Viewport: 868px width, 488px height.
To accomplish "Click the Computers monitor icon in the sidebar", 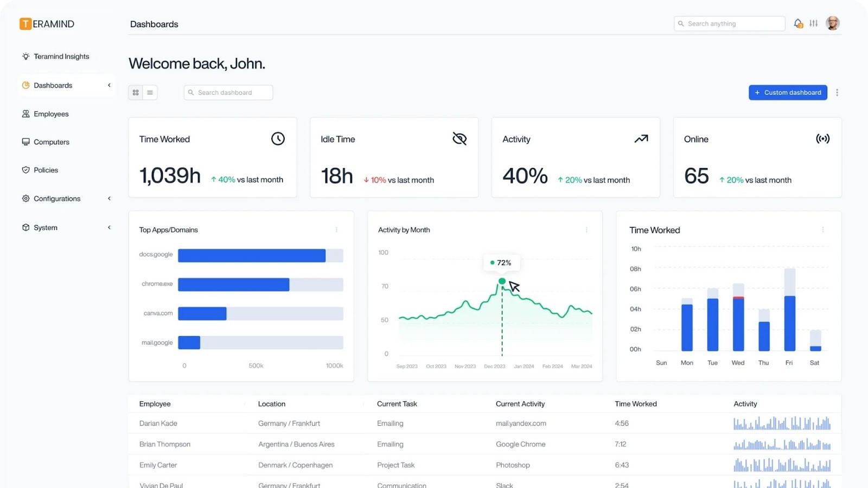I will click(25, 142).
